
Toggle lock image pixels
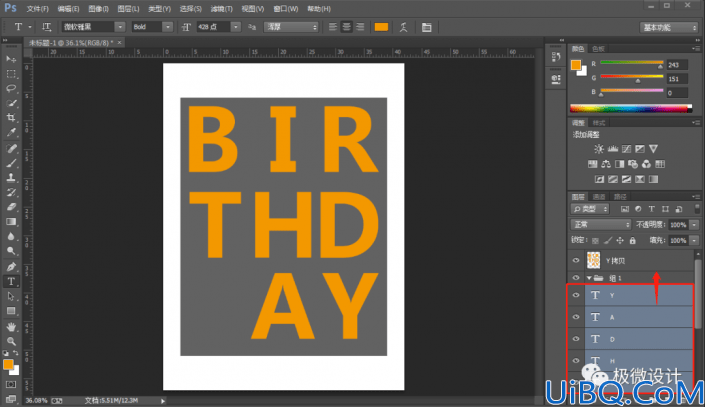pos(608,241)
